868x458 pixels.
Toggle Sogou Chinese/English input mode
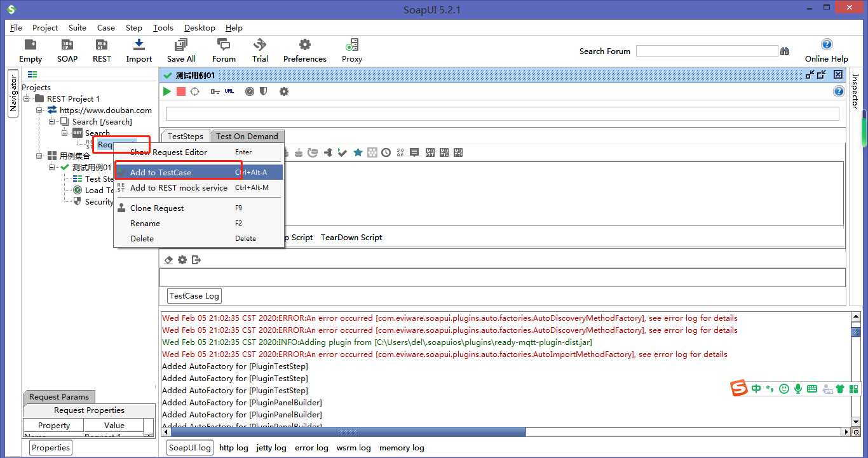[756, 389]
